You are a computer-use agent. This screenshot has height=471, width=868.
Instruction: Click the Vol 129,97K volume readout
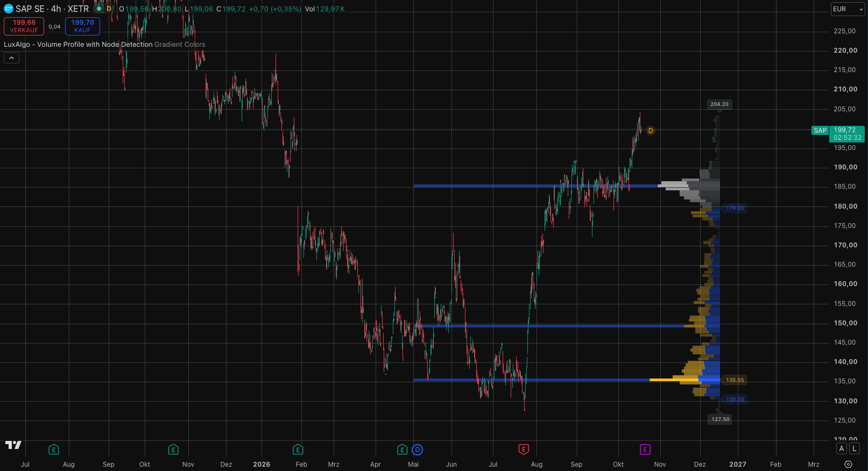(x=325, y=9)
